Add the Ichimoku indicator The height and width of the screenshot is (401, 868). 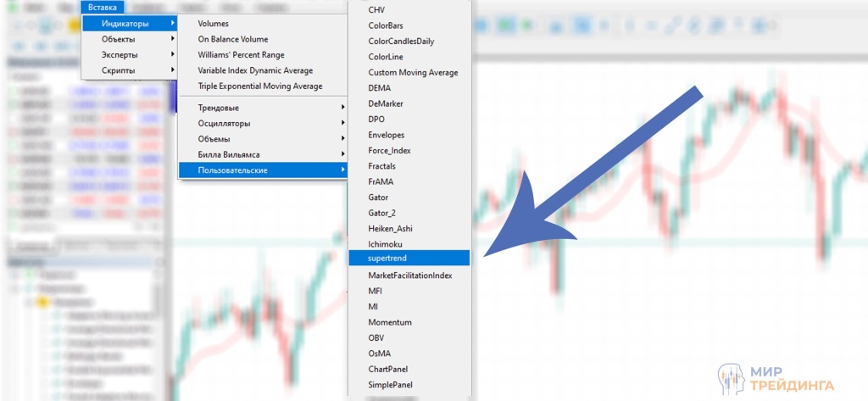[x=386, y=244]
